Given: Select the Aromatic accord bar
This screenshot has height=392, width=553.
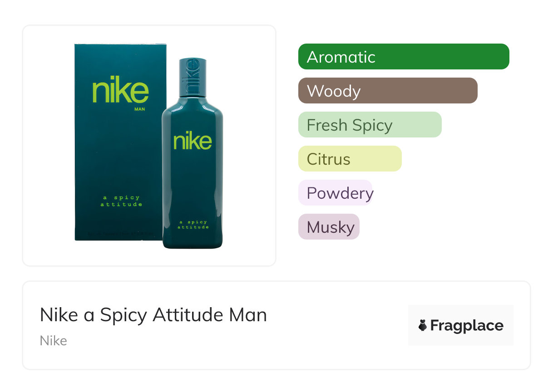Looking at the screenshot, I should (x=403, y=57).
